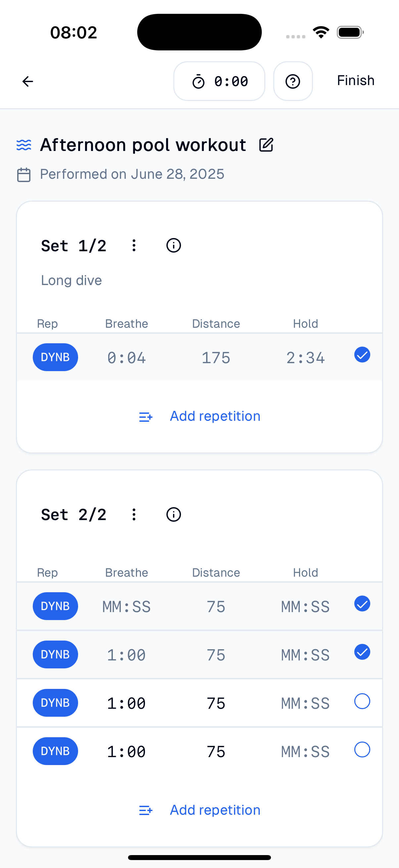This screenshot has width=399, height=868.
Task: Click the help question mark icon
Action: click(292, 81)
